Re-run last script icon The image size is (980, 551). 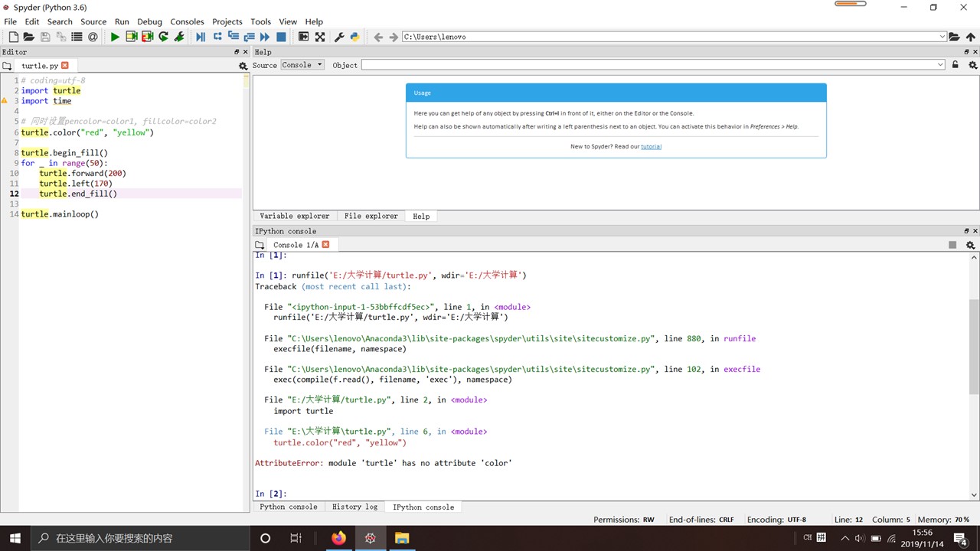pos(163,37)
